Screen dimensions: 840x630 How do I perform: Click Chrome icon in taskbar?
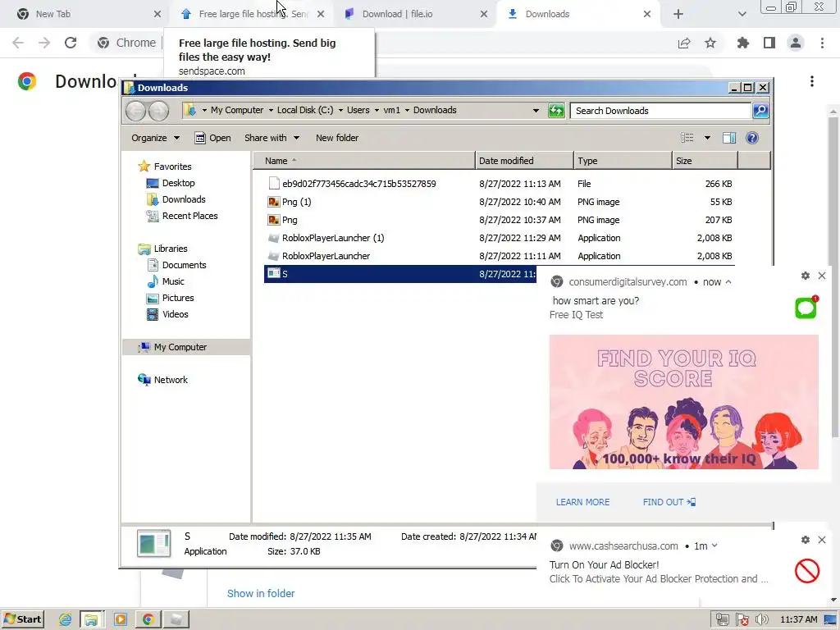pos(148,619)
